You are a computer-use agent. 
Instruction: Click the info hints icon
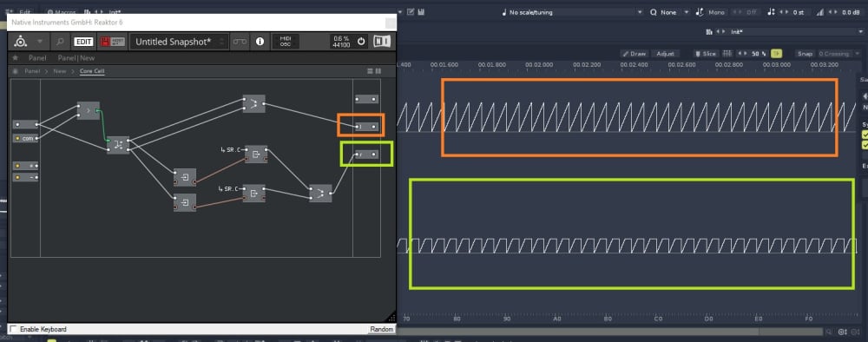[x=259, y=42]
